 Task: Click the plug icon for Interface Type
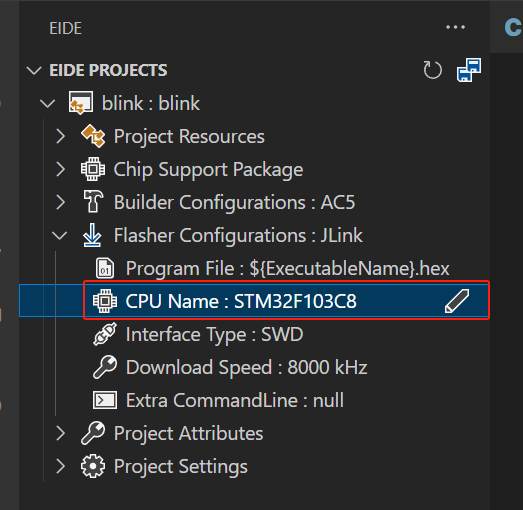click(x=105, y=334)
